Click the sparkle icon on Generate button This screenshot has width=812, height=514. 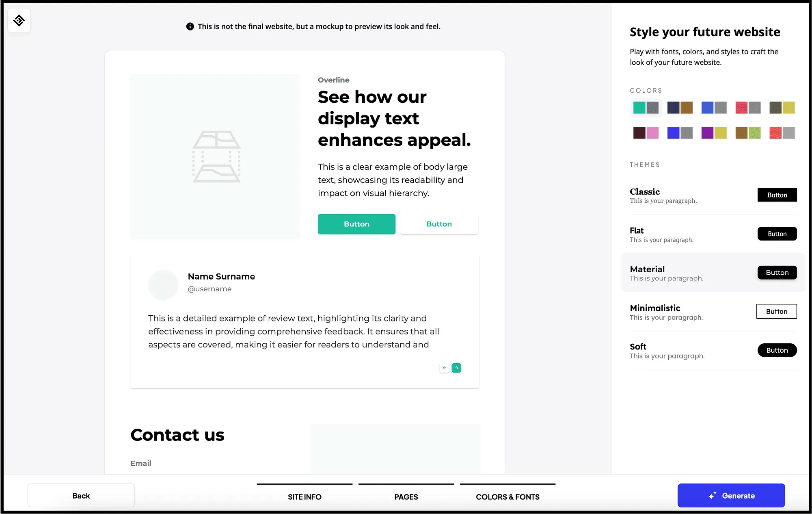(713, 495)
